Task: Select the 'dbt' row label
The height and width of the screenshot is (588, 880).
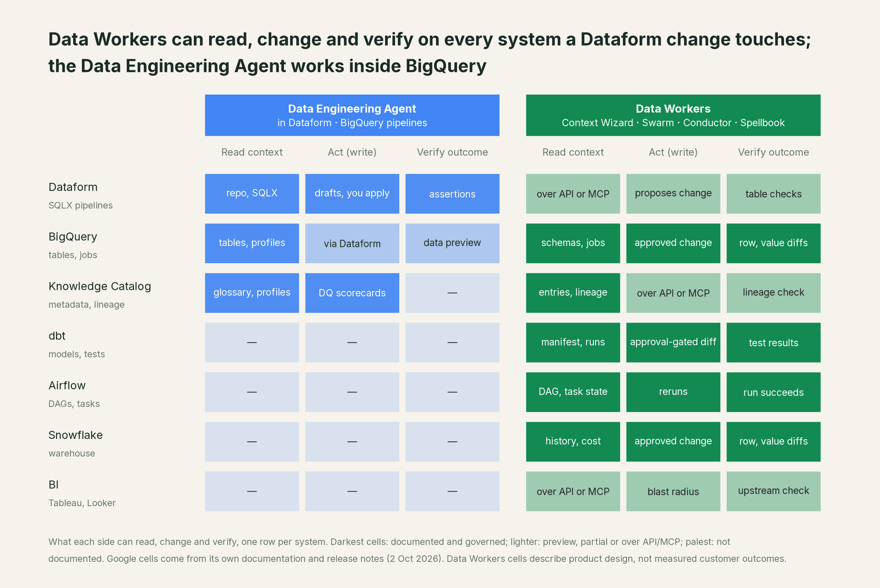Action: [57, 336]
